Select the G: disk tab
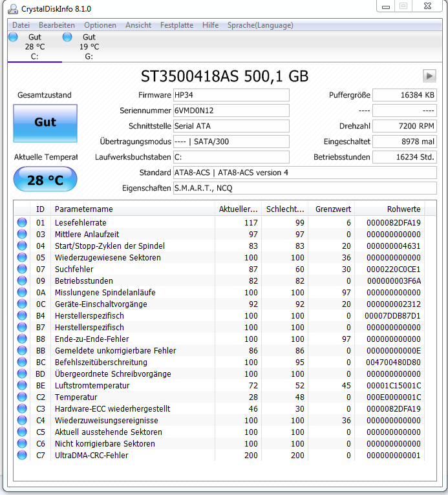The height and width of the screenshot is (495, 448). point(89,47)
